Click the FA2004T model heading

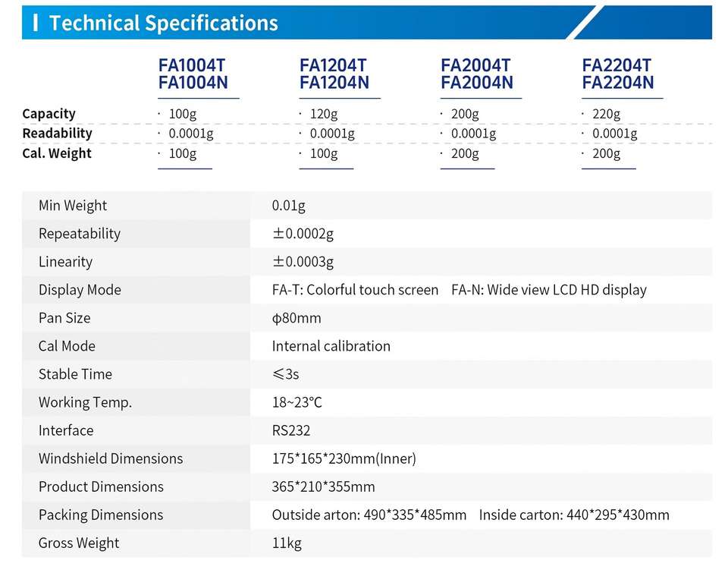(x=475, y=65)
